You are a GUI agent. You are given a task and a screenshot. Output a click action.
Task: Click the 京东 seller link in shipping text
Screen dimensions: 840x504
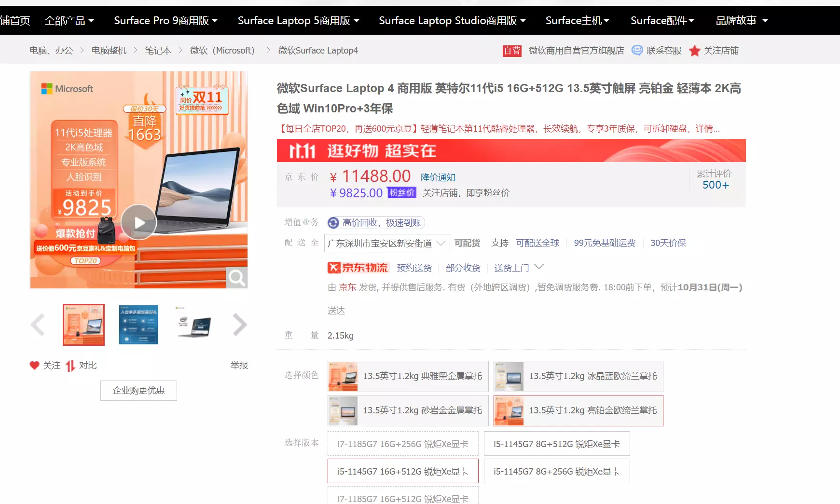[347, 287]
